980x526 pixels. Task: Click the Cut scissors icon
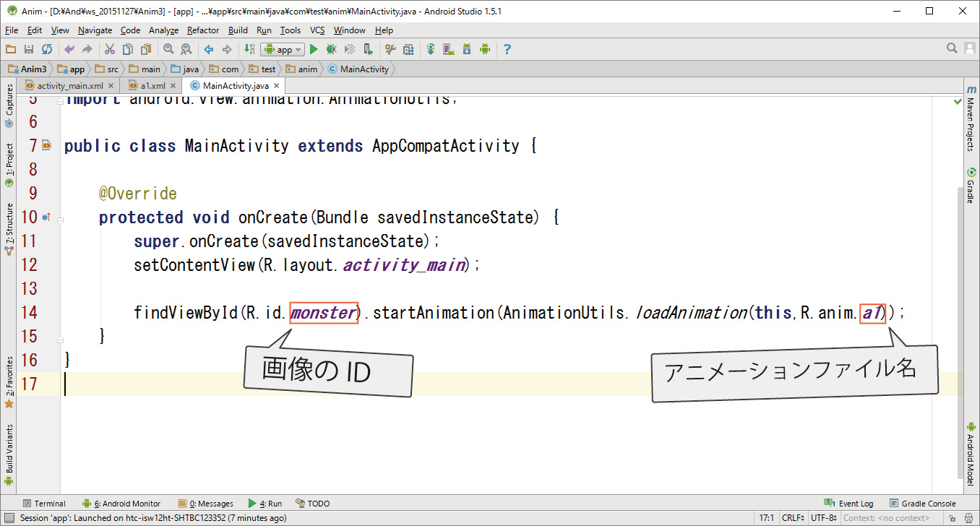(110, 49)
